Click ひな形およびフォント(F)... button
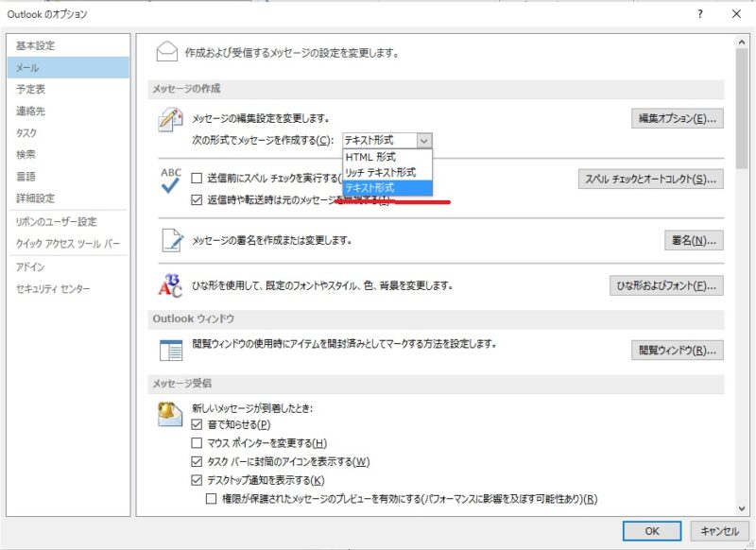Screen dimensions: 756x550 pos(666,285)
